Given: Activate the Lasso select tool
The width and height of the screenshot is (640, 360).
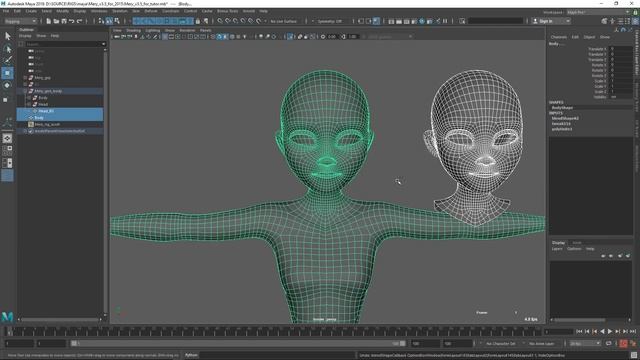Looking at the screenshot, I should [x=7, y=49].
